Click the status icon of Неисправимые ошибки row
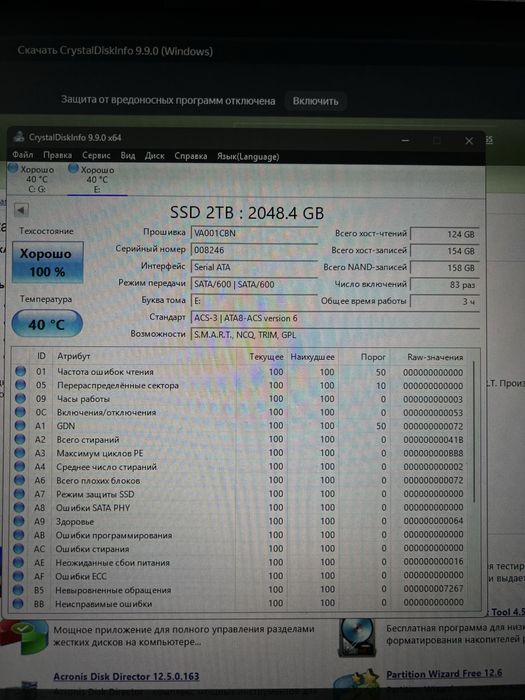The height and width of the screenshot is (700, 525). (x=18, y=604)
